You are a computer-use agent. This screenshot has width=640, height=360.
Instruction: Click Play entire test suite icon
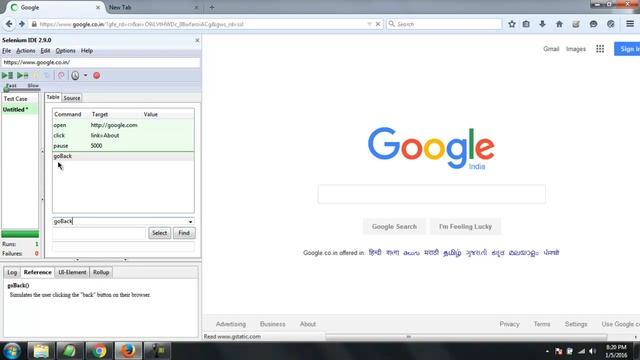point(7,76)
